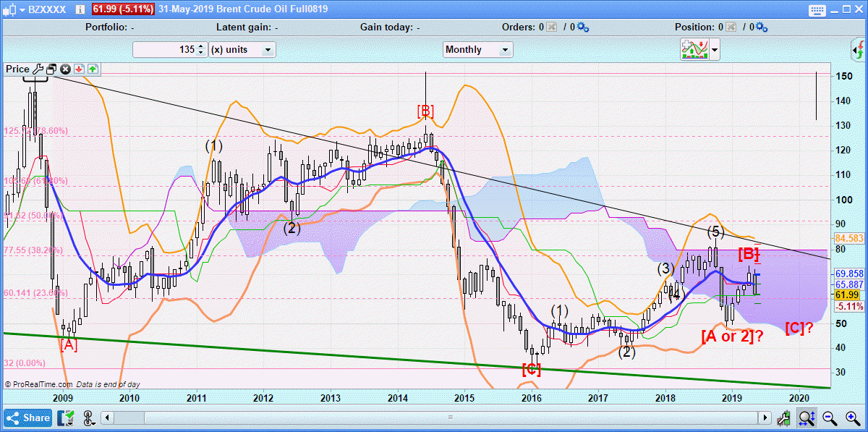Click the horizontal chart scrollbar thumb

click(x=451, y=418)
